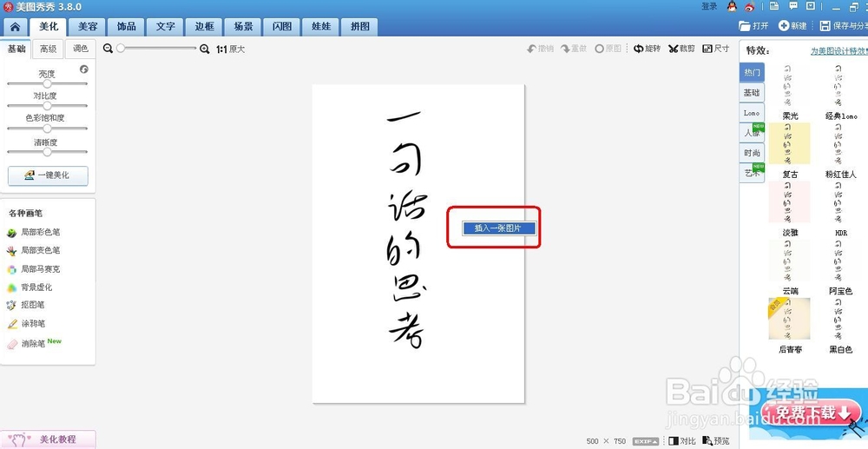868x449 pixels.
Task: Apply 后害春 effect thumbnail
Action: pyautogui.click(x=789, y=319)
